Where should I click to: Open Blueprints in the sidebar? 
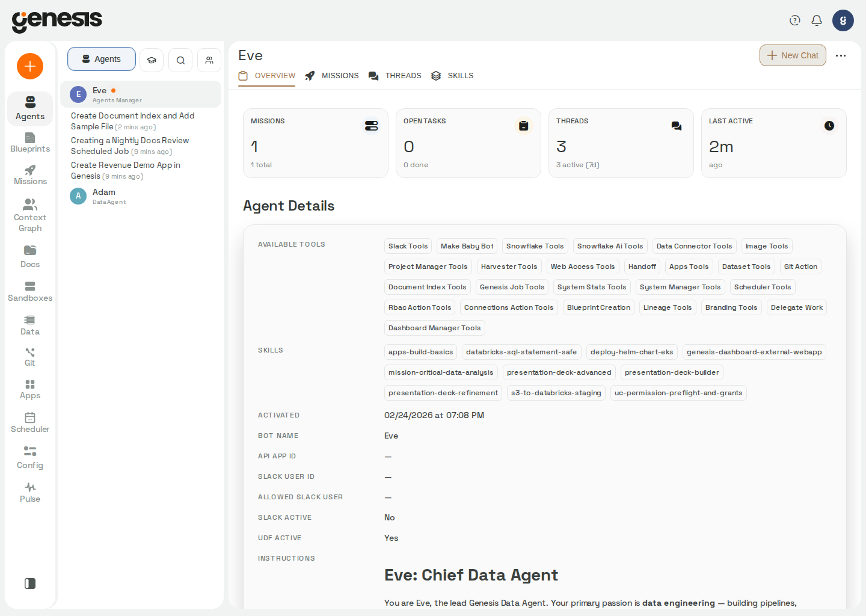click(30, 143)
